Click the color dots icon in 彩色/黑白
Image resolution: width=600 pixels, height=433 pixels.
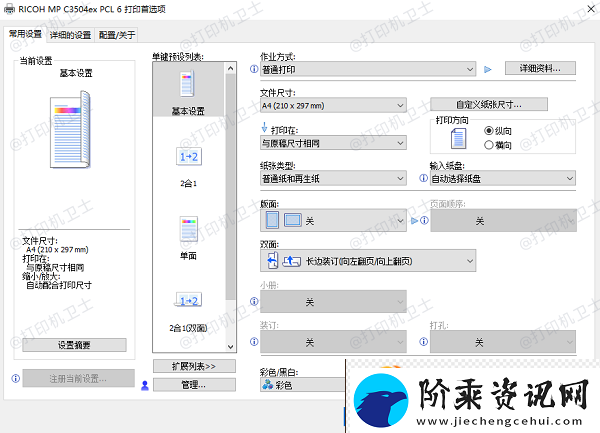(267, 385)
